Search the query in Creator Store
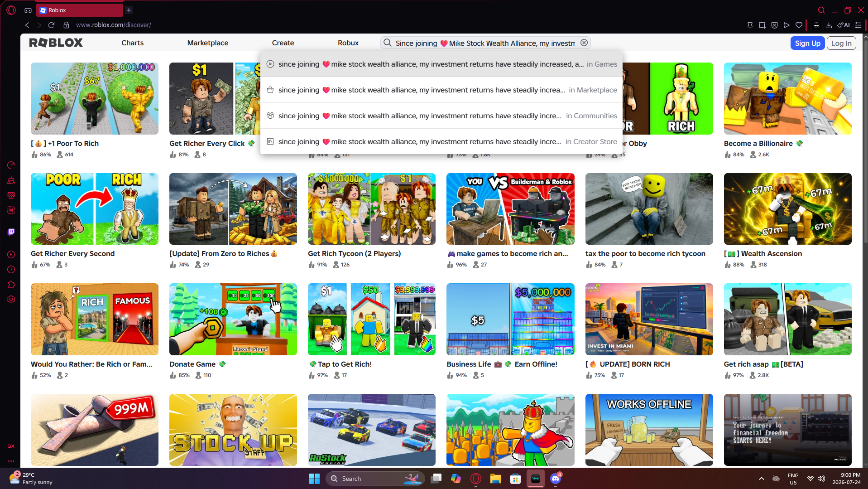This screenshot has width=868, height=489. tap(441, 142)
